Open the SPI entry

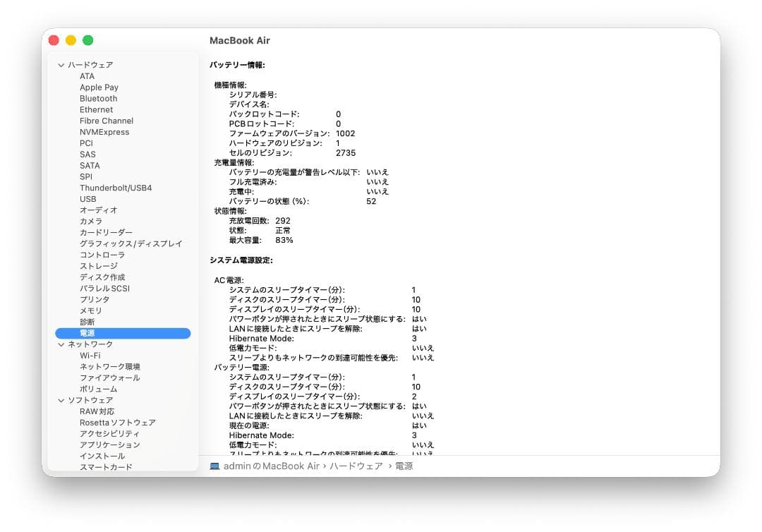click(85, 177)
